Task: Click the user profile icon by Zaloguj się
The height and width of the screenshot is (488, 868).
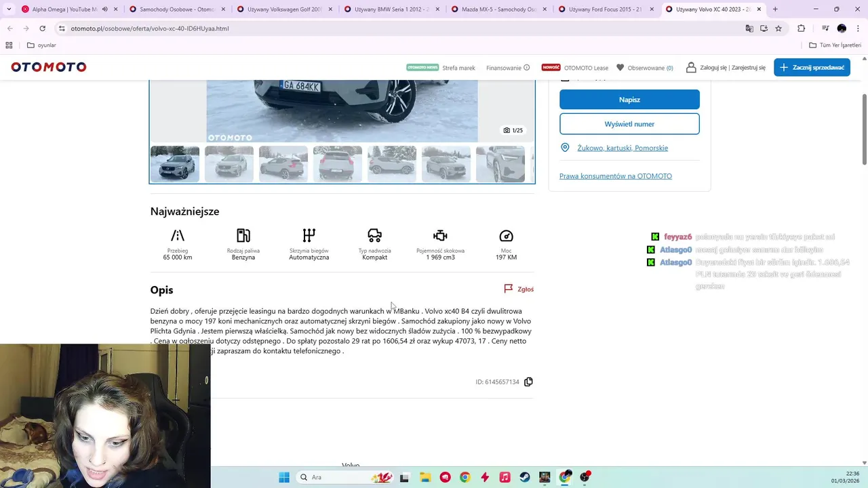Action: (x=691, y=67)
